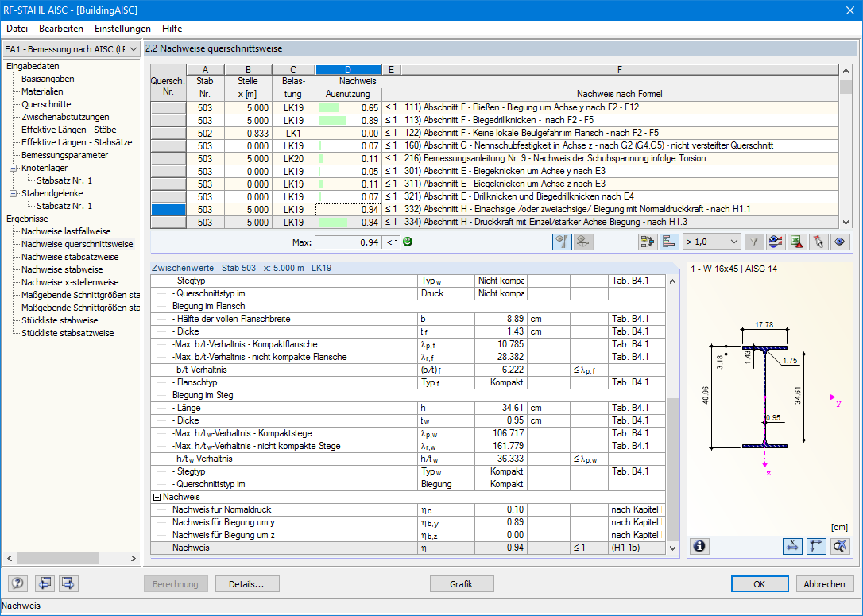
Task: Toggle the color relation bars icon
Action: [x=669, y=242]
